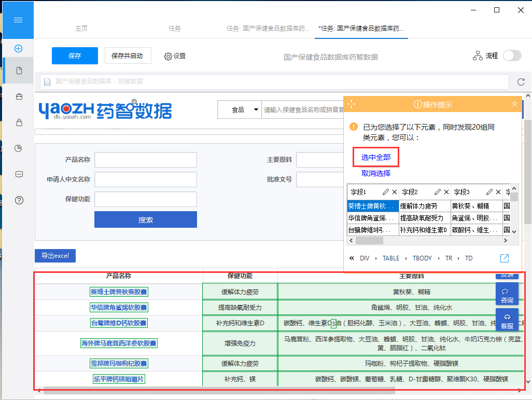Click the lock icon in sidebar
Image resolution: width=532 pixels, height=400 pixels.
[x=19, y=122]
